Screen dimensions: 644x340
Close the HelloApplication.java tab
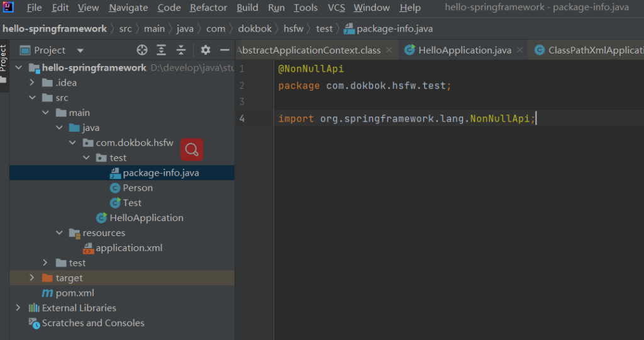coord(520,50)
